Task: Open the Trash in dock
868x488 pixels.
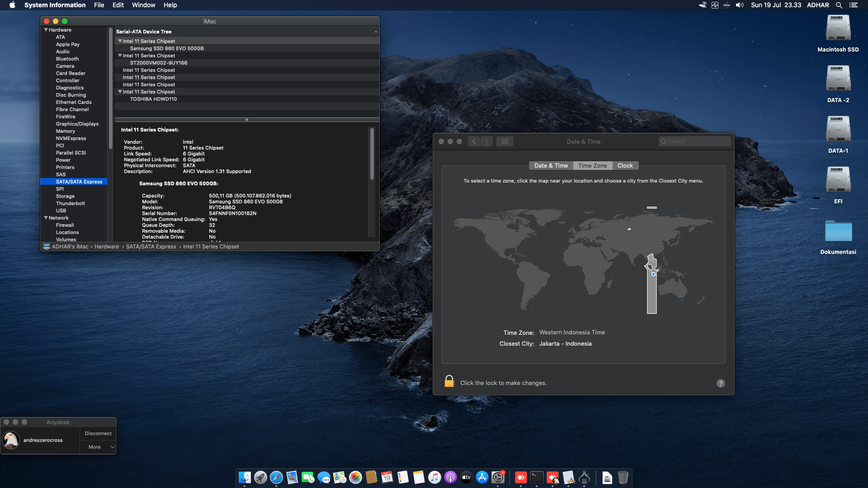Action: click(x=623, y=477)
